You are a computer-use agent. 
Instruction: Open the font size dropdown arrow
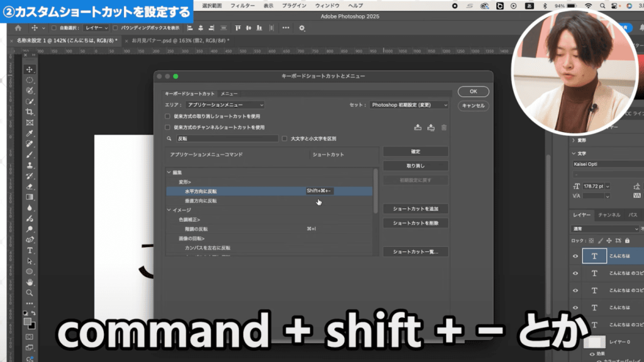coord(608,186)
